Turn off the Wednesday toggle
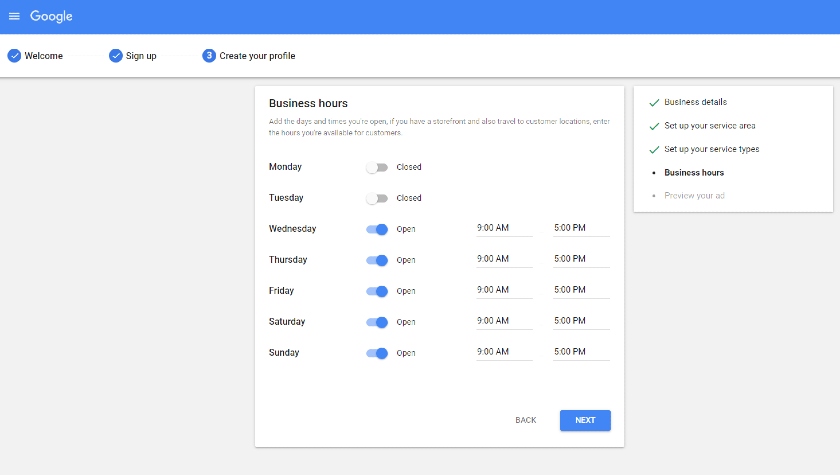840x475 pixels. pyautogui.click(x=377, y=229)
